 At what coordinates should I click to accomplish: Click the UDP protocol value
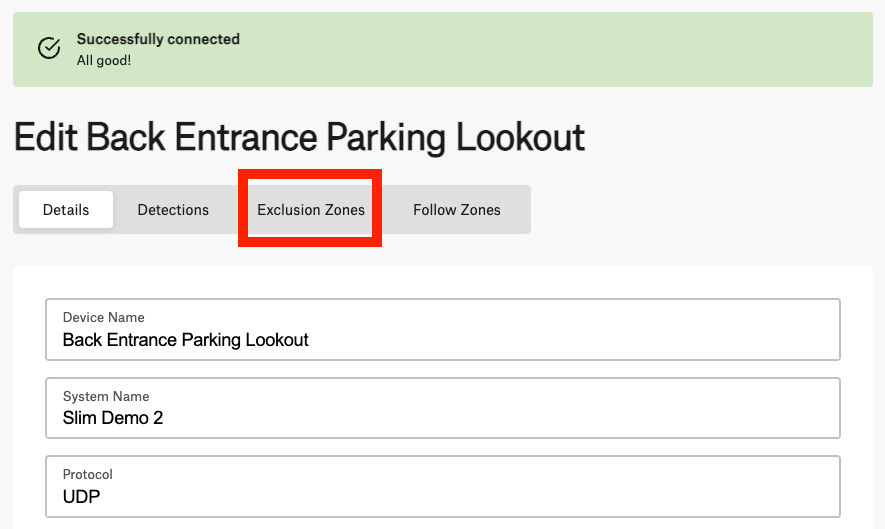(x=81, y=497)
